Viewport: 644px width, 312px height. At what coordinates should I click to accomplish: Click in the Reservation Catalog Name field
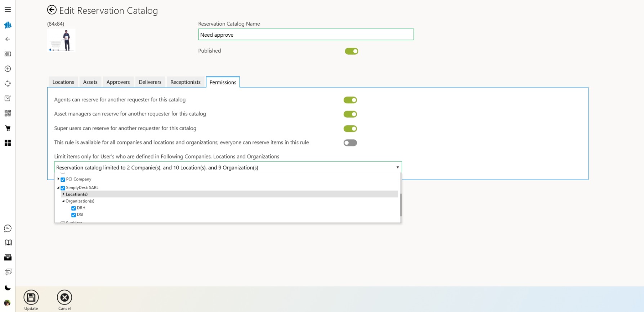click(305, 35)
